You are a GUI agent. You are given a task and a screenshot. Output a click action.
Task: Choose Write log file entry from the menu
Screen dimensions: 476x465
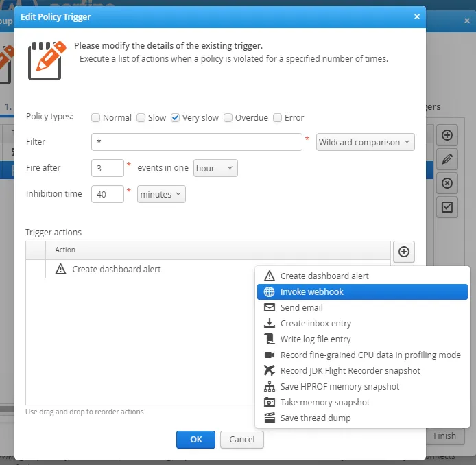tap(362, 339)
